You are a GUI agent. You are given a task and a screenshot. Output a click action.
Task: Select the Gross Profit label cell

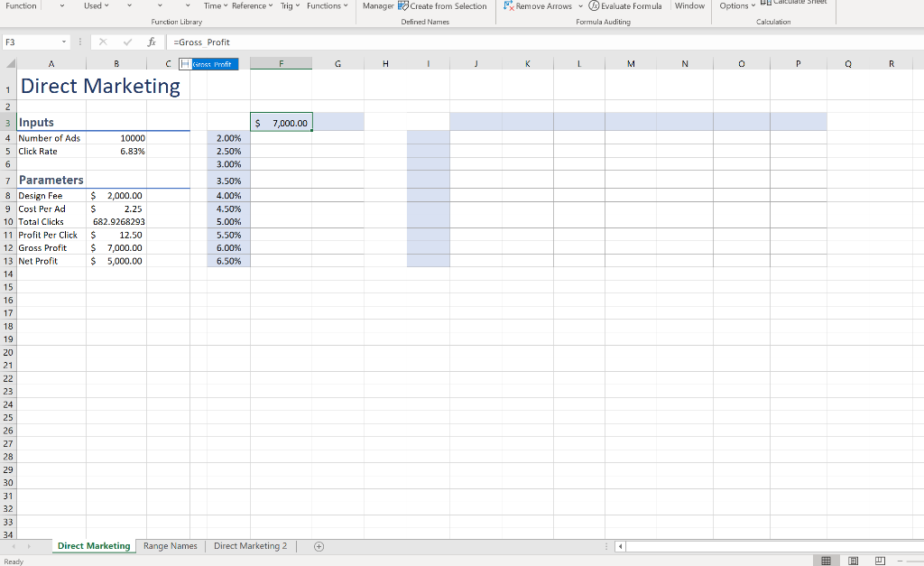click(x=51, y=247)
